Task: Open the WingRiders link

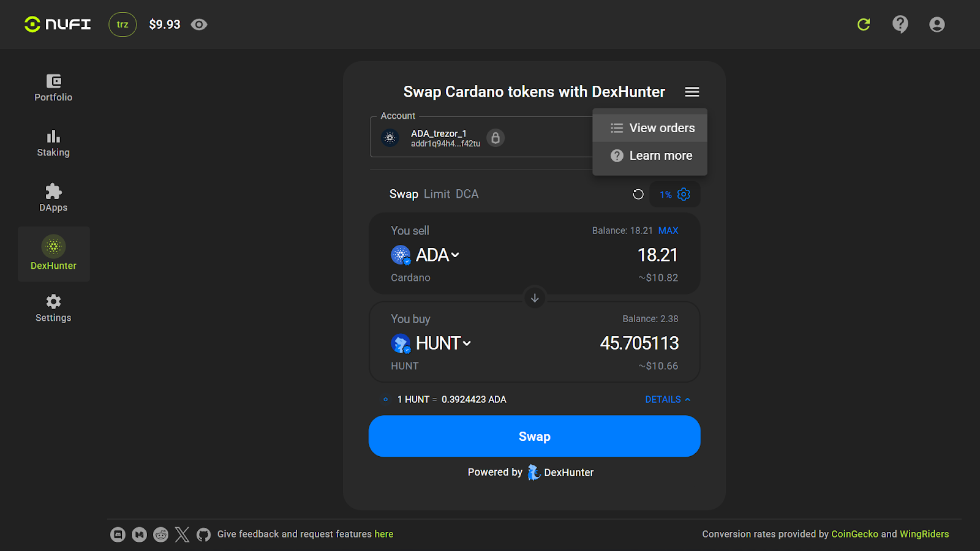Action: pyautogui.click(x=924, y=534)
